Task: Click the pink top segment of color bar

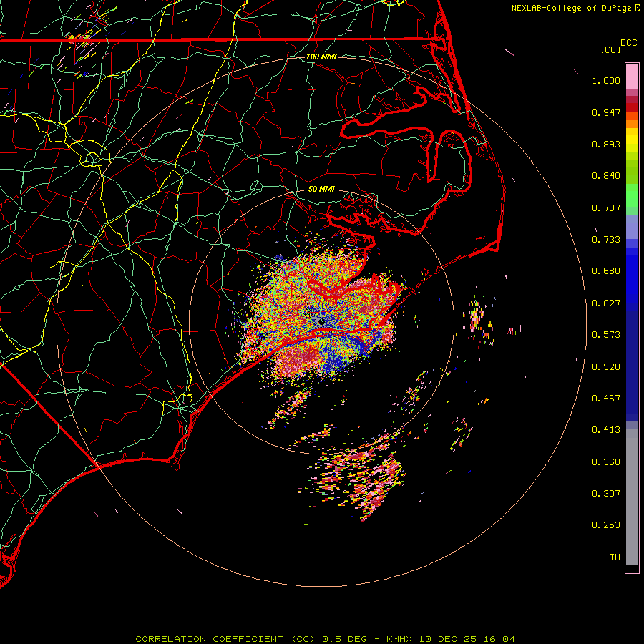Action: pos(632,76)
